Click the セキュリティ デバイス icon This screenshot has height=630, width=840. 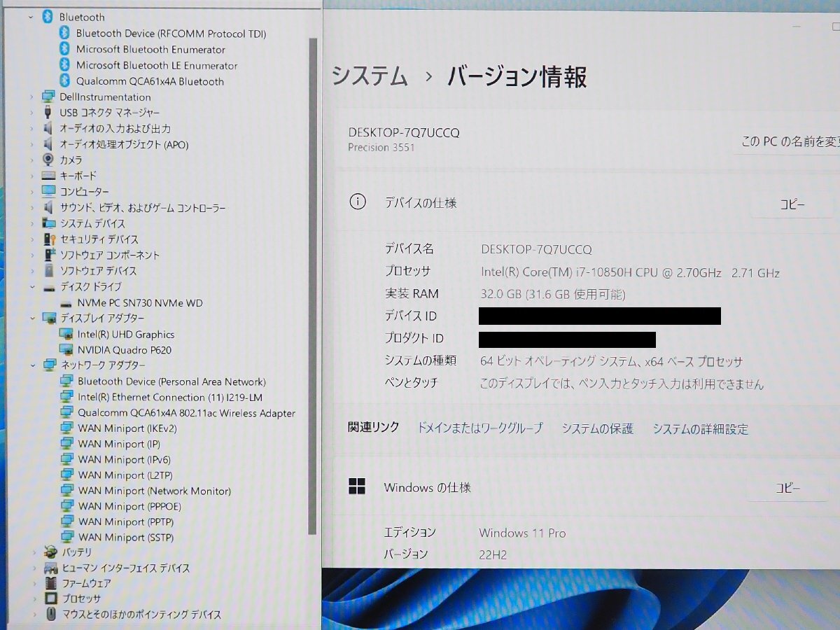click(48, 239)
